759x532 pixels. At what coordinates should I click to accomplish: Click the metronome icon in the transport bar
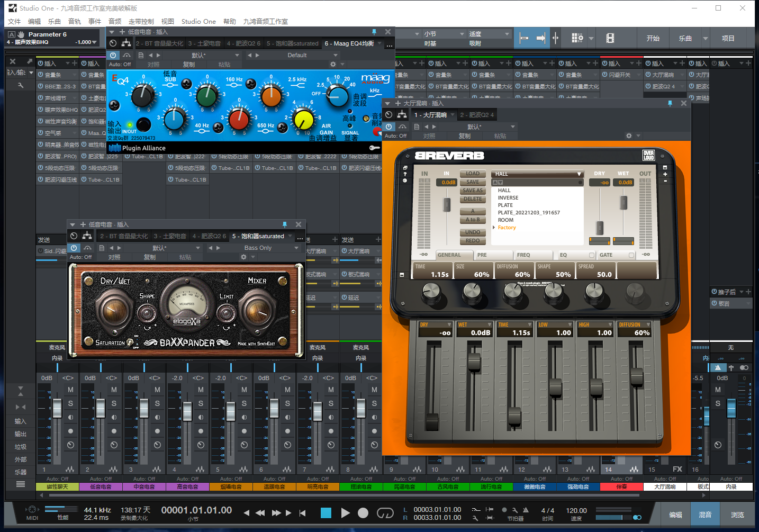[526, 510]
